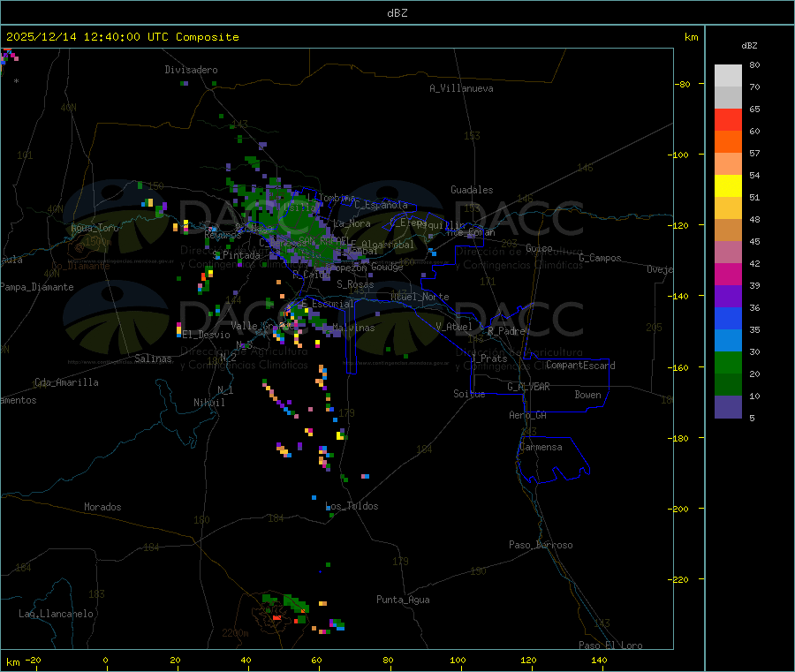Viewport: 795px width, 672px height.
Task: Click the Agua_Toro map label
Action: (x=95, y=228)
